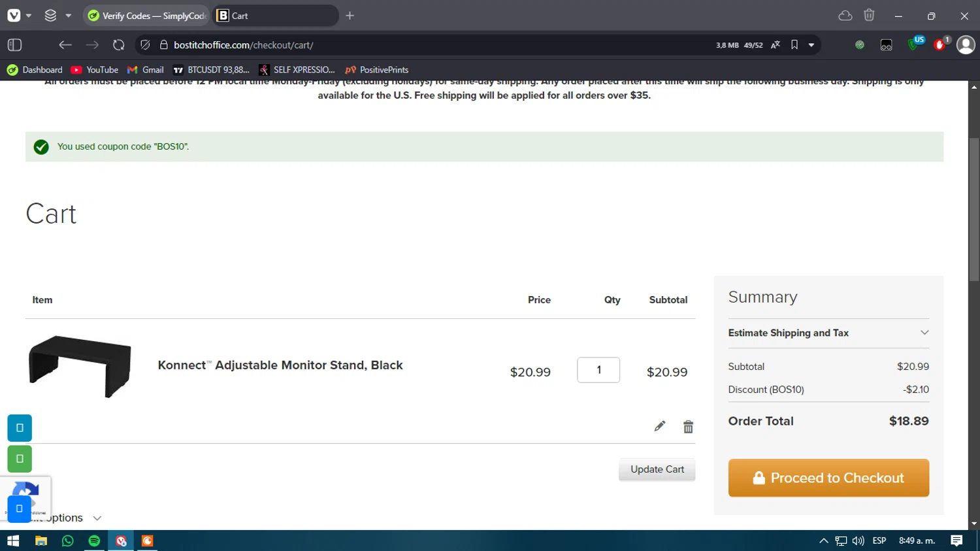Click the cloud sync icon
980x551 pixels.
pyautogui.click(x=845, y=16)
